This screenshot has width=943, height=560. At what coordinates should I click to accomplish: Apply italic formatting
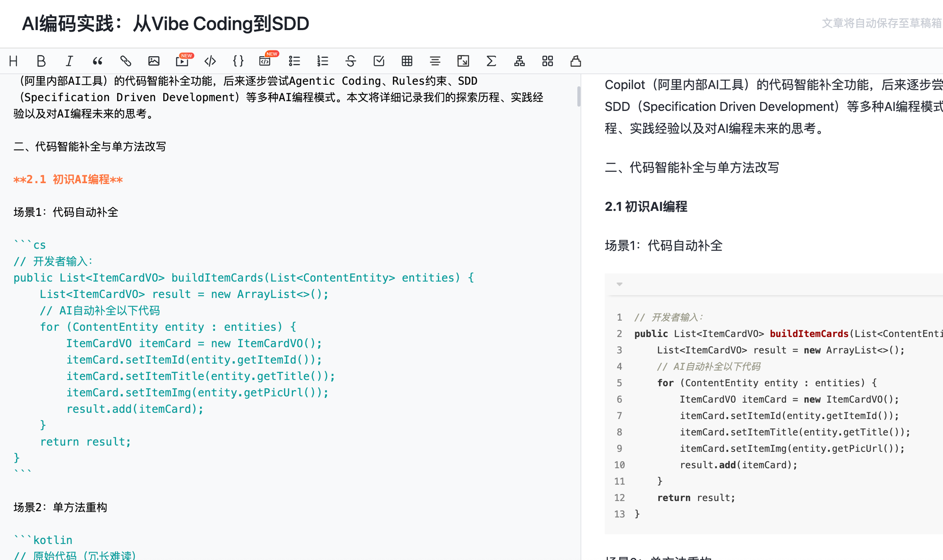point(69,61)
